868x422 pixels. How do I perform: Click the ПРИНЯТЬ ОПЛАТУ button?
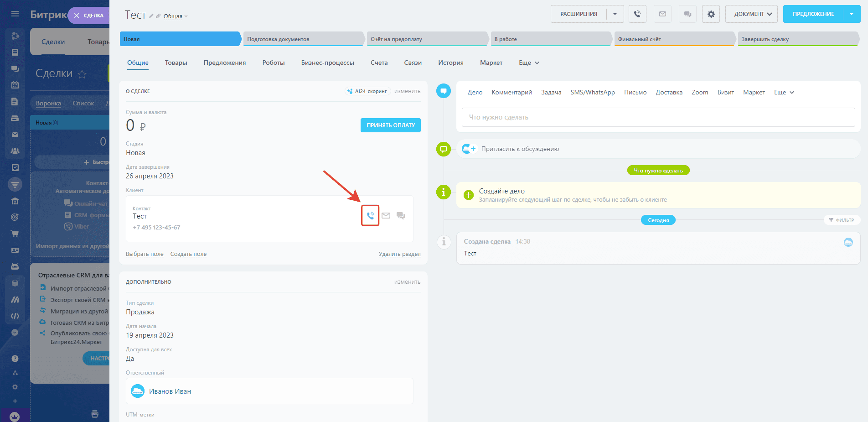click(390, 125)
